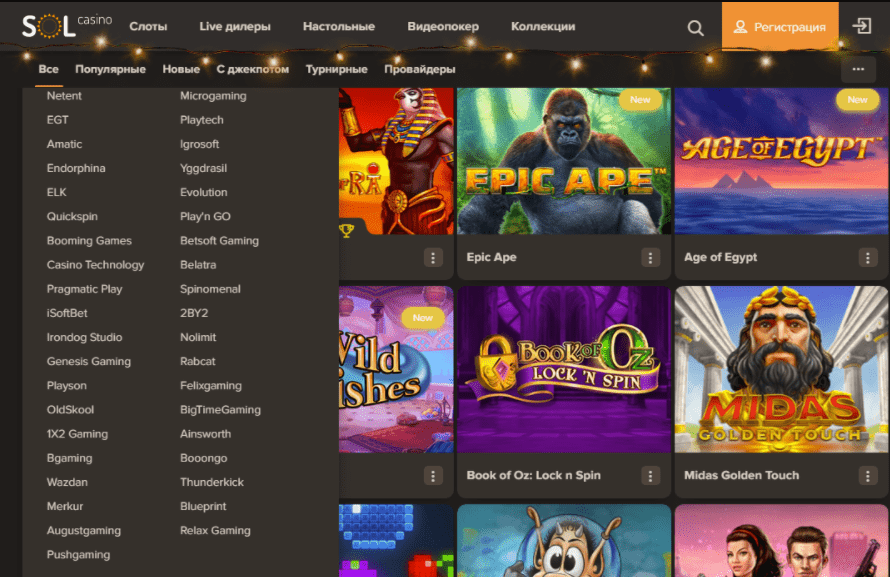Switch to the С джекпотом tab

pos(253,69)
